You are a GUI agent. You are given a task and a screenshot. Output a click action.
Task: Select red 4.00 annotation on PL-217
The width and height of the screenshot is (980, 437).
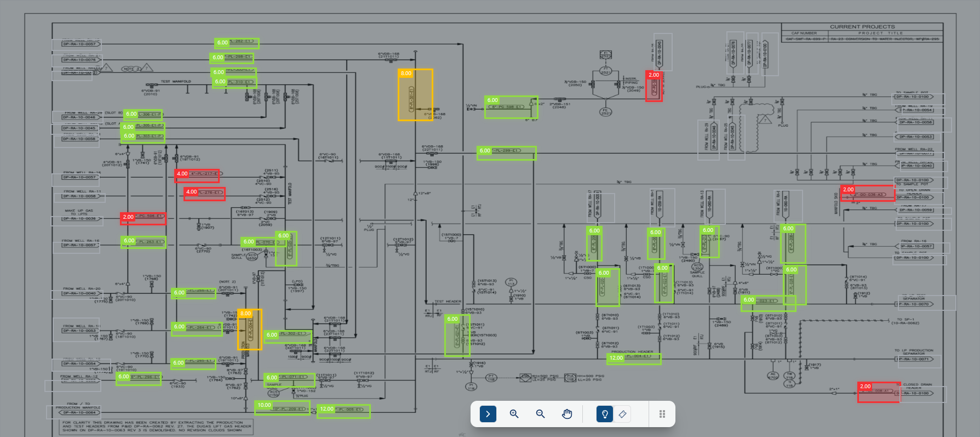pyautogui.click(x=197, y=175)
